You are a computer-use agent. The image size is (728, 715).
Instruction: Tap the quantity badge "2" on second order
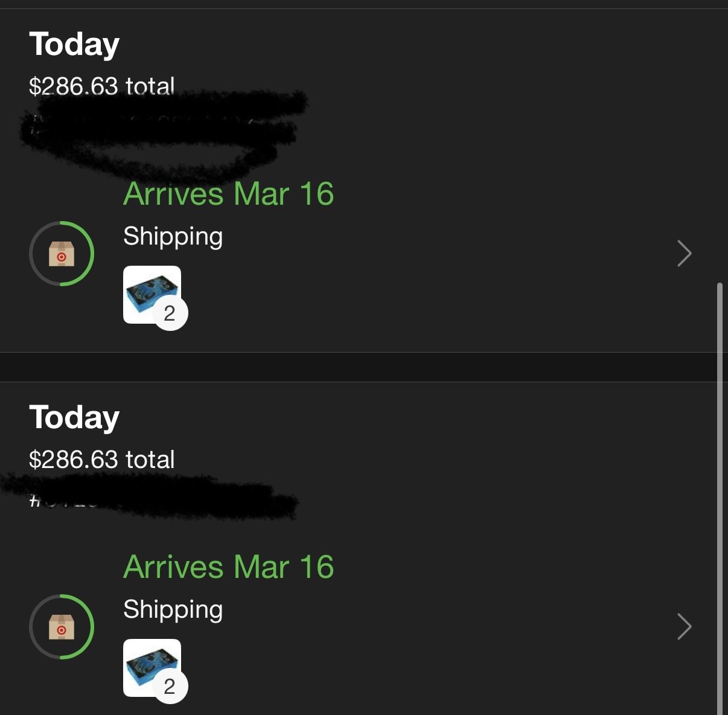click(170, 687)
